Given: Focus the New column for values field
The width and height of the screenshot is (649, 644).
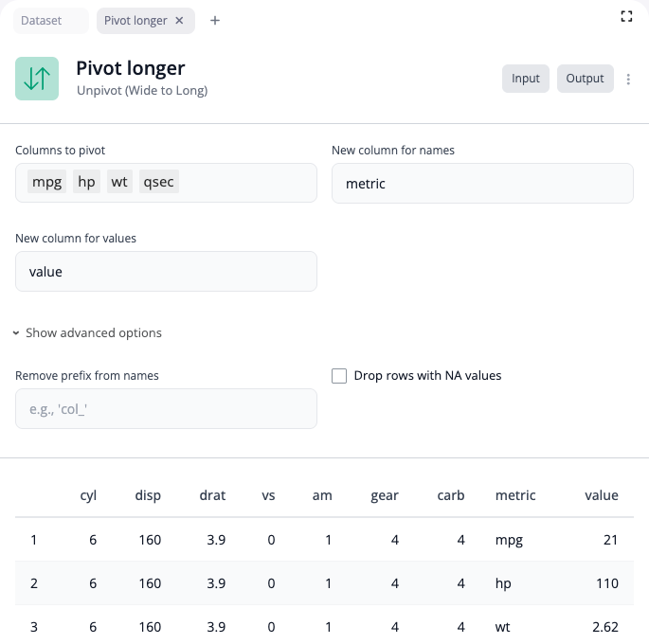Looking at the screenshot, I should (166, 272).
